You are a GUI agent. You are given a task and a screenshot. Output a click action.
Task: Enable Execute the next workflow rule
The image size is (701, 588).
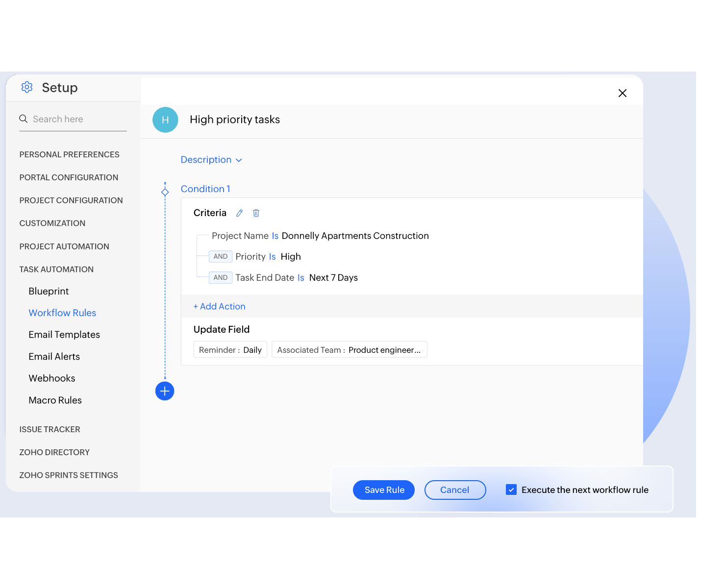click(511, 490)
